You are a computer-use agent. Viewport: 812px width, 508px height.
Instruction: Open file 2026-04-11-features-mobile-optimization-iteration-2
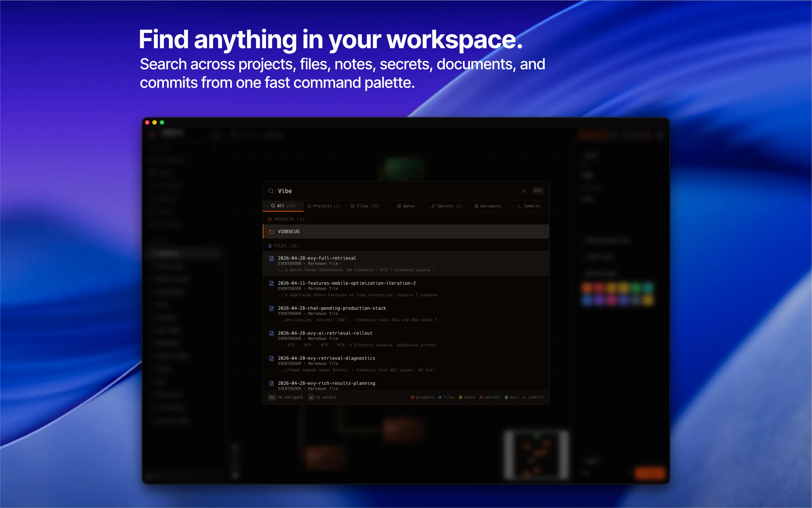click(406, 289)
